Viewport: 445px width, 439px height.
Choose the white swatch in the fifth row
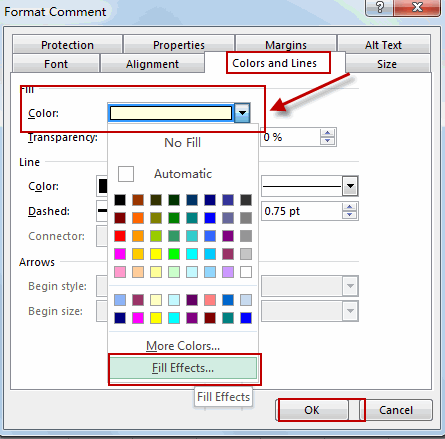(246, 272)
